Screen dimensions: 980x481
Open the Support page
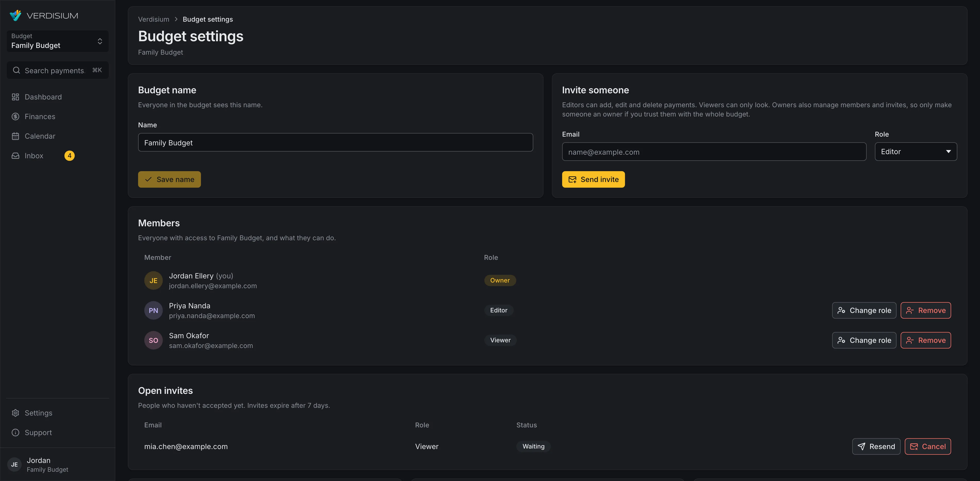pyautogui.click(x=57, y=433)
